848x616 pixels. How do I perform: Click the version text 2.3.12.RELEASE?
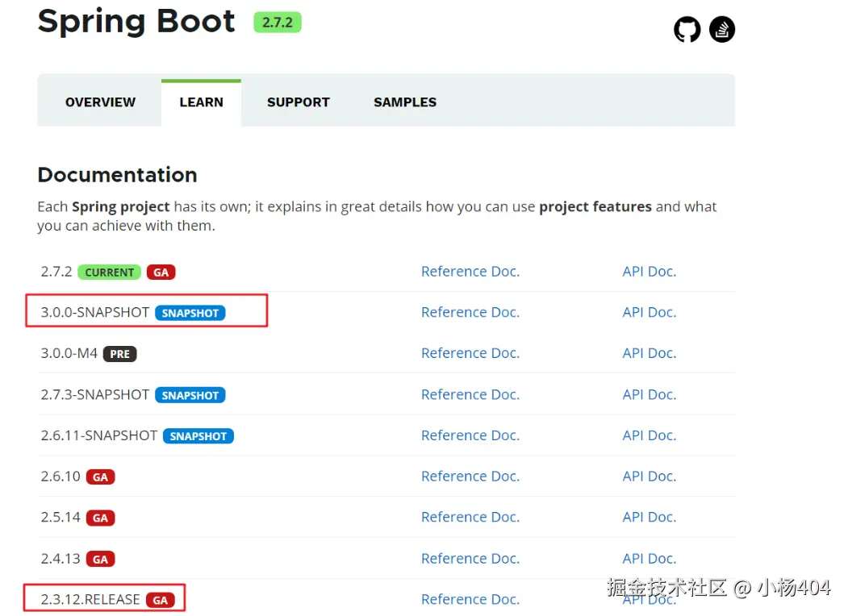[90, 599]
